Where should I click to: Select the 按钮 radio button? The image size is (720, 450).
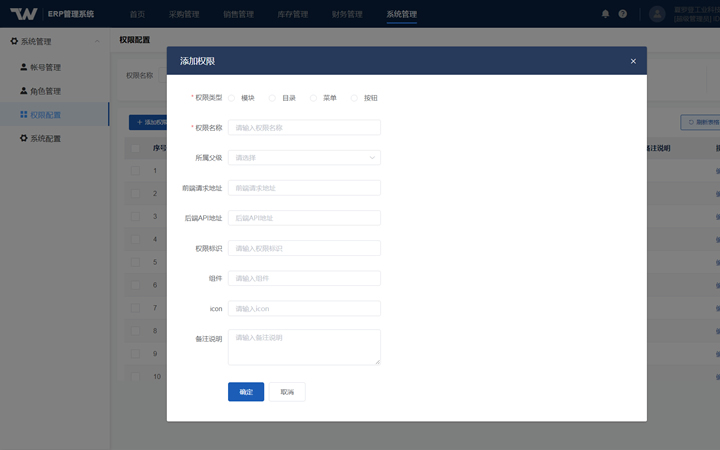pos(354,98)
